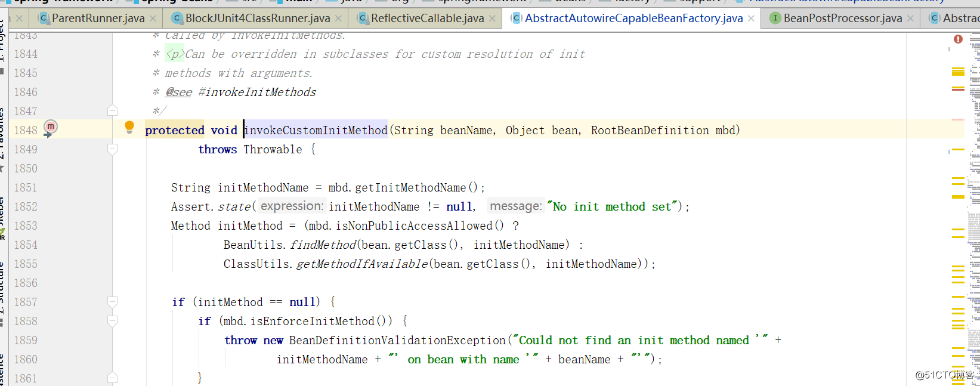The height and width of the screenshot is (386, 980).
Task: Open the ReflectiveCallable.java tab
Action: point(427,18)
